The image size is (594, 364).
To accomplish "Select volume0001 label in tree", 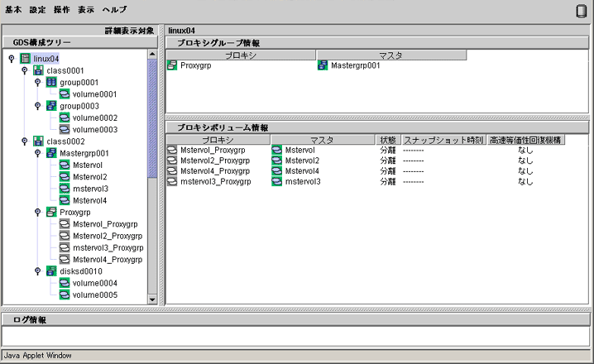I will pyautogui.click(x=94, y=94).
